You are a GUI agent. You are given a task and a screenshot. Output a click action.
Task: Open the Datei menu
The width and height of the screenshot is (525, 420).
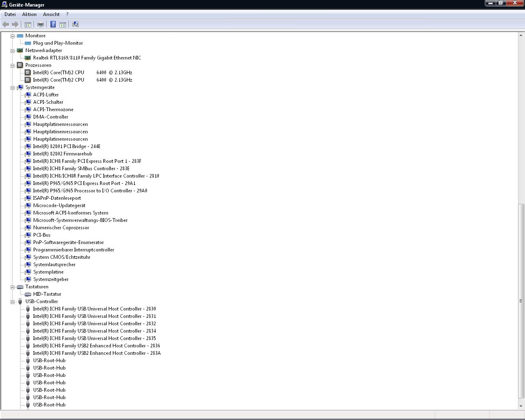(10, 14)
